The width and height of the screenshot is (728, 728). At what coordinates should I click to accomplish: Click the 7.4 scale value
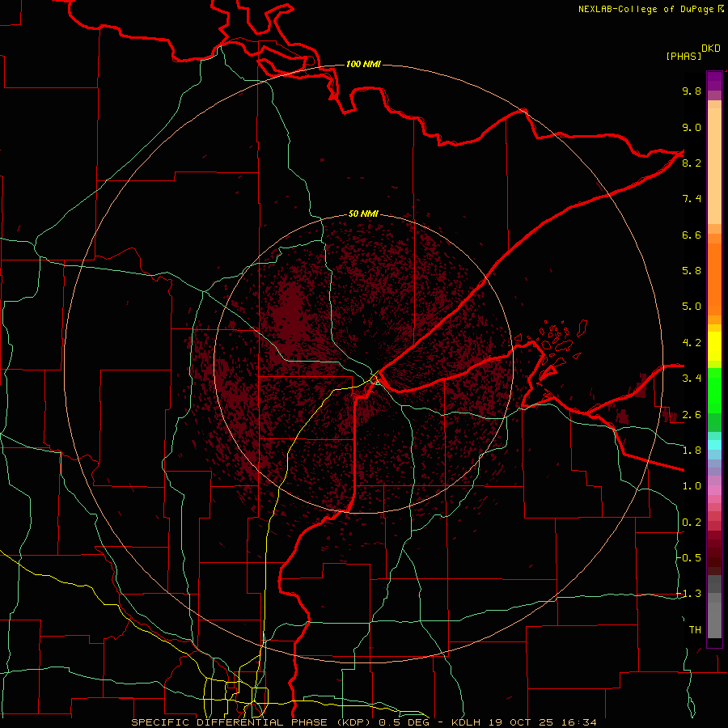pos(692,199)
